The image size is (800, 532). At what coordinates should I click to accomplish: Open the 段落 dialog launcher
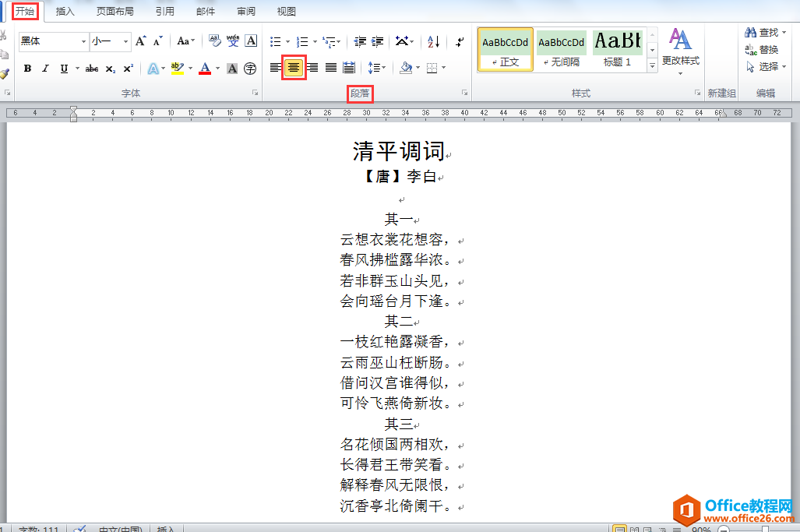click(x=465, y=93)
